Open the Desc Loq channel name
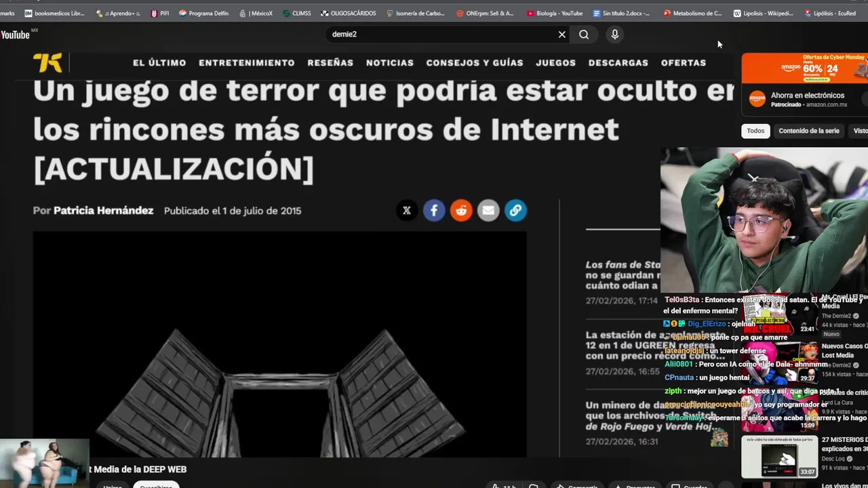This screenshot has height=488, width=868. click(x=835, y=459)
